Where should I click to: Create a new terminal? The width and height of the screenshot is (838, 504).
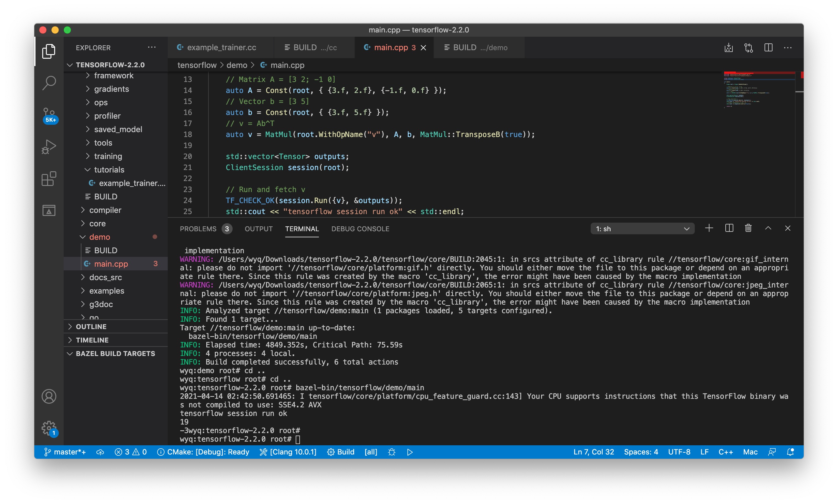[x=709, y=228]
